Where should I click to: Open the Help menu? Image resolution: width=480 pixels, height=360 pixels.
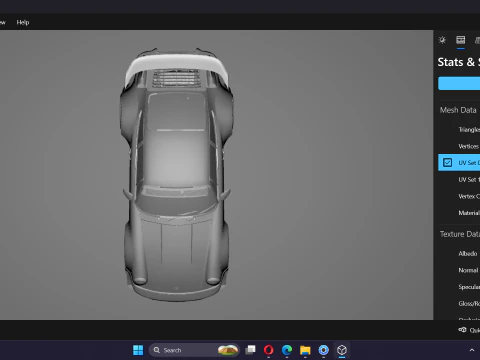tap(23, 22)
